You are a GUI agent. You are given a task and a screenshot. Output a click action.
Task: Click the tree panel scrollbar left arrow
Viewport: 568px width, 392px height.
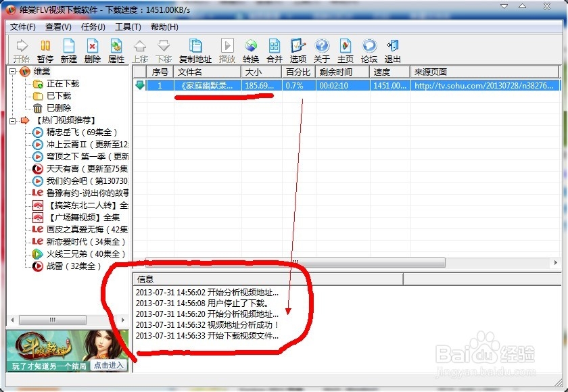13,320
